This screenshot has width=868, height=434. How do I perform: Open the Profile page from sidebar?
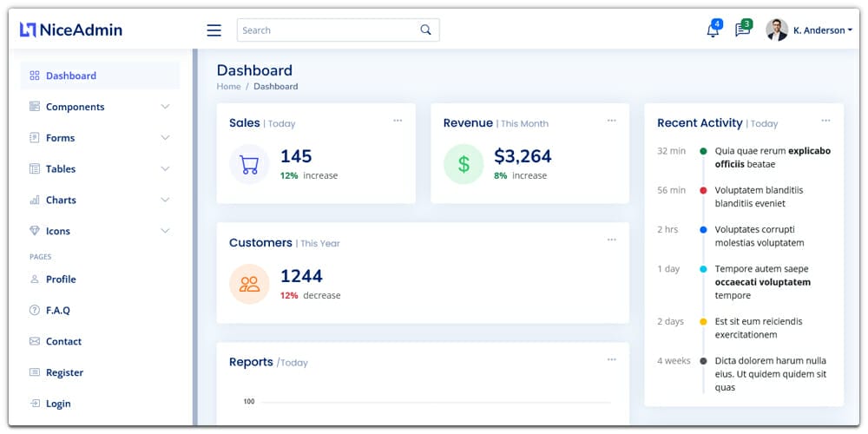[x=61, y=279]
